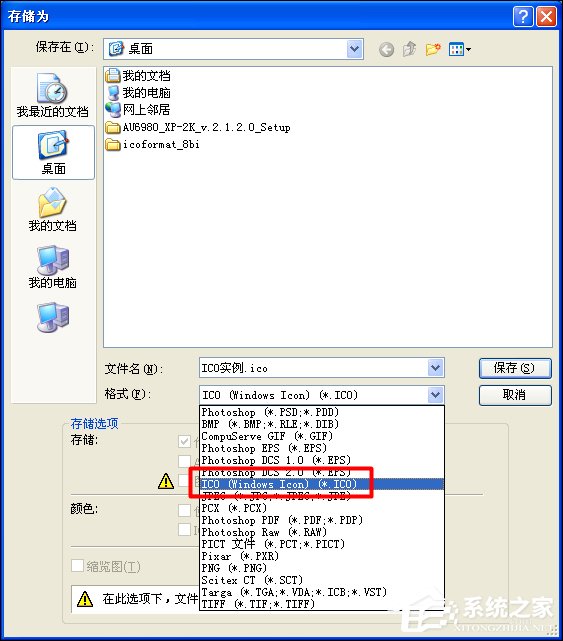The height and width of the screenshot is (641, 563).
Task: Choose Photoshop (*.PSD;*.PDD) format
Action: click(x=321, y=412)
